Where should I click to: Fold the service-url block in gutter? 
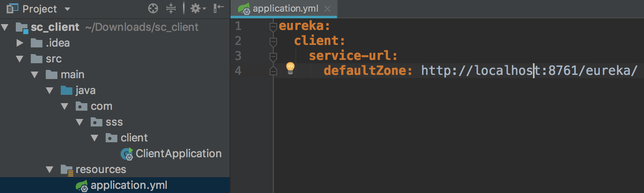[x=273, y=57]
